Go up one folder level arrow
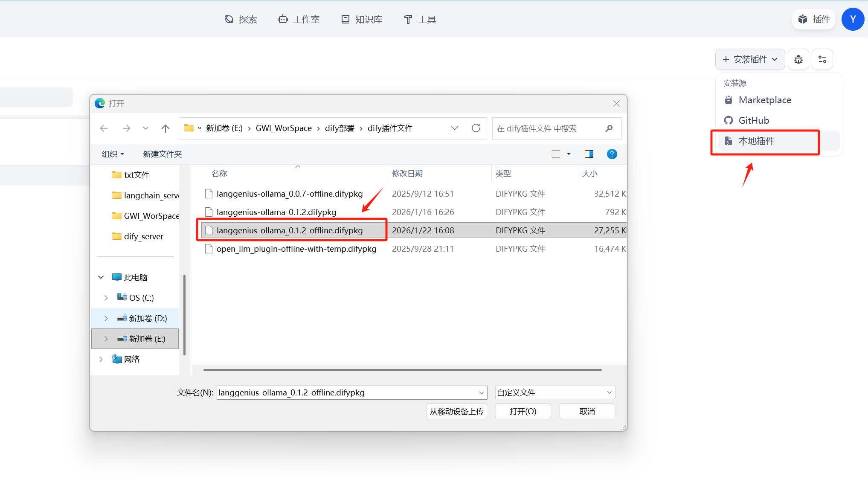 click(165, 128)
